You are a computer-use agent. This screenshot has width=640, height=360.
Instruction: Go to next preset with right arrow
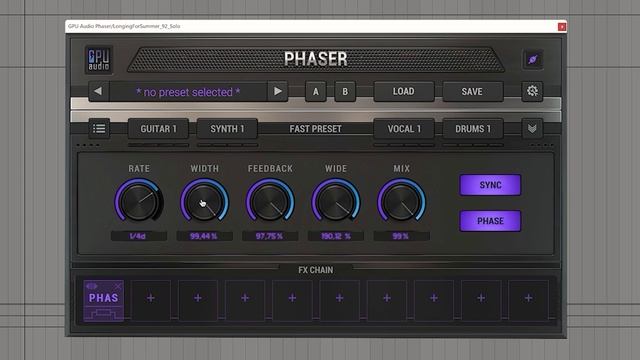click(x=278, y=91)
